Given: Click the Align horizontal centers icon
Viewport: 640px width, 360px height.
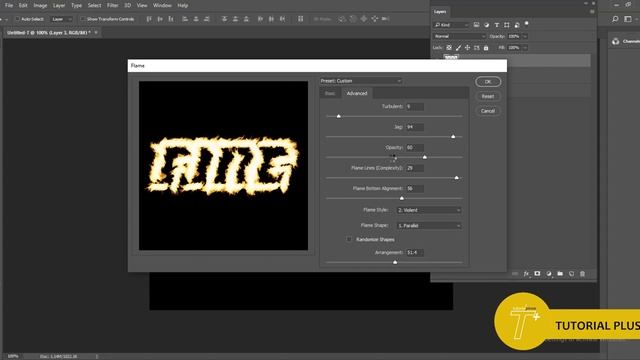Looking at the screenshot, I should pyautogui.click(x=196, y=19).
